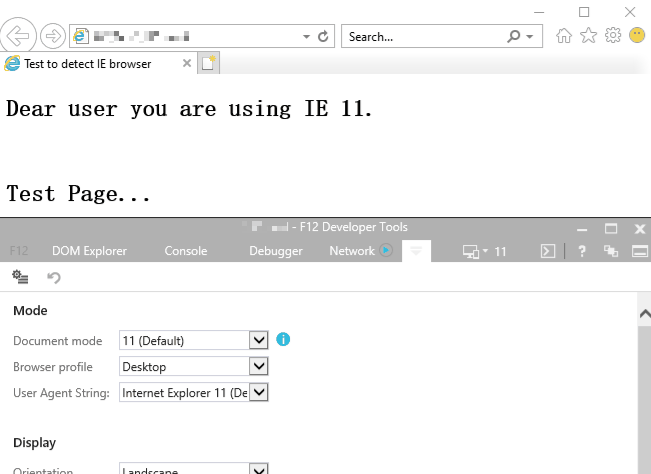The height and width of the screenshot is (474, 651).
Task: Open a new tab with the new-tab button
Action: coord(208,64)
